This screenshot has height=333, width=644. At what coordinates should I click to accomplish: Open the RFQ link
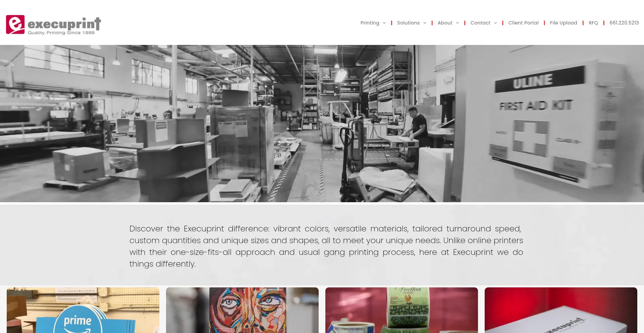[x=593, y=23]
